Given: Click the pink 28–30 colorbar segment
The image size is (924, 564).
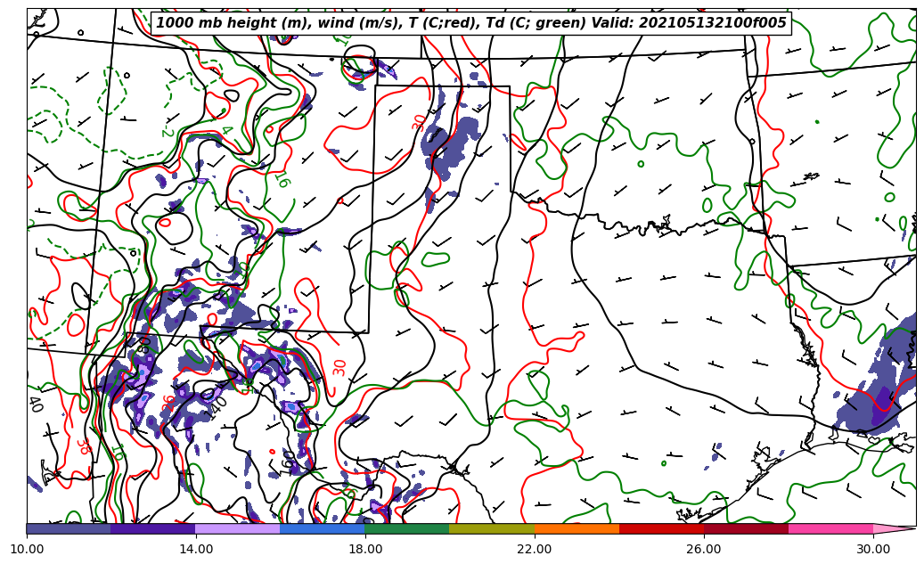Looking at the screenshot, I should tap(830, 528).
